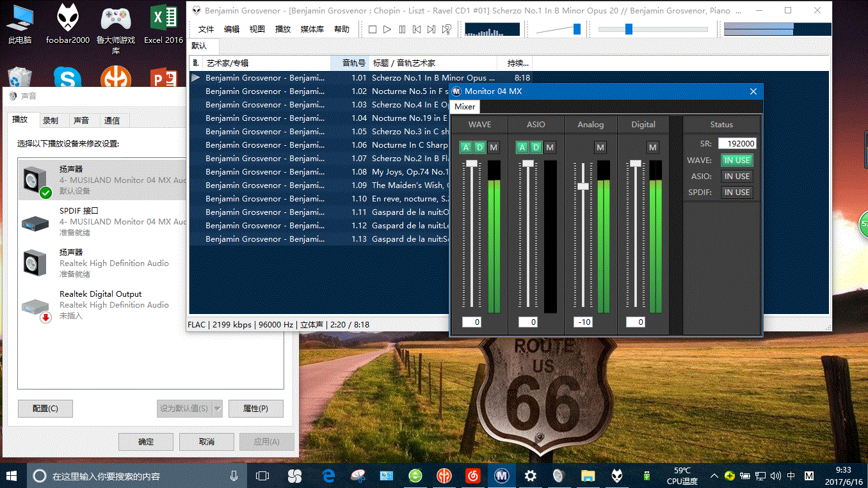The image size is (868, 488).
Task: Skip to the next track
Action: 431,29
